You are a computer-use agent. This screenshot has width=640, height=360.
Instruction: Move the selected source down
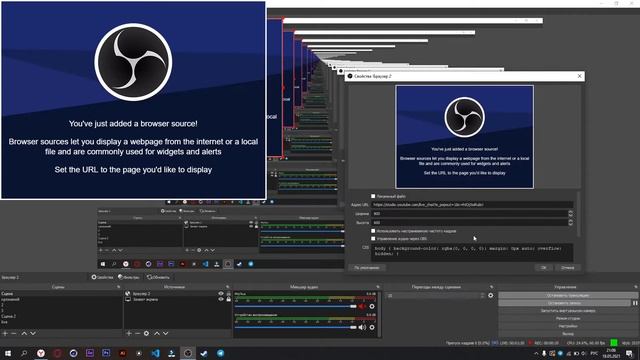click(166, 333)
